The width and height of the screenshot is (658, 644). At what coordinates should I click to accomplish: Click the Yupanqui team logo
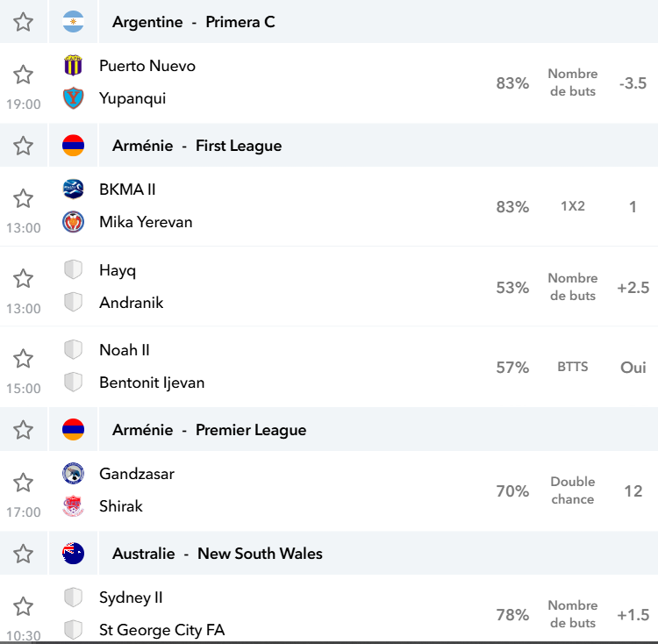(x=73, y=98)
